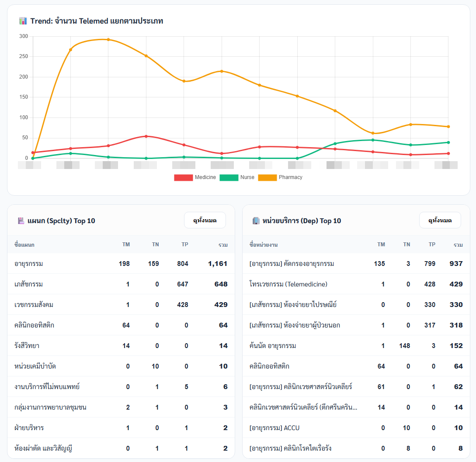
Task: Select the กลุ่มงานการพยาบาลชุมชน row
Action: click(x=121, y=407)
